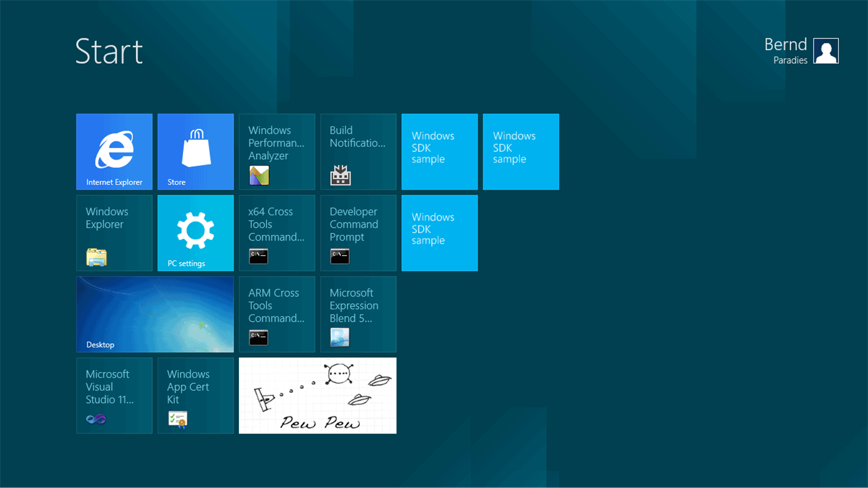868x488 pixels.
Task: Launch the Pew Pew game
Action: pos(317,395)
